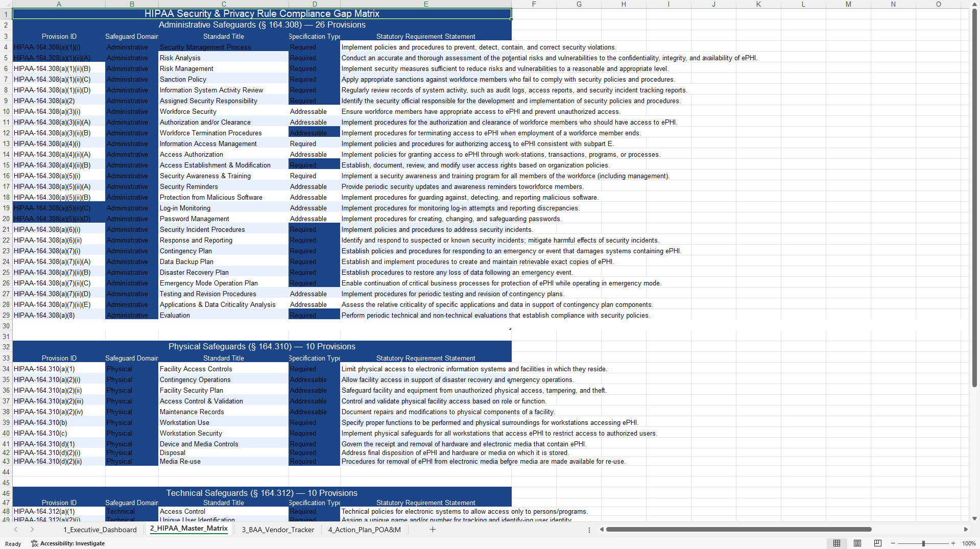
Task: Select row 12 header
Action: tap(6, 133)
